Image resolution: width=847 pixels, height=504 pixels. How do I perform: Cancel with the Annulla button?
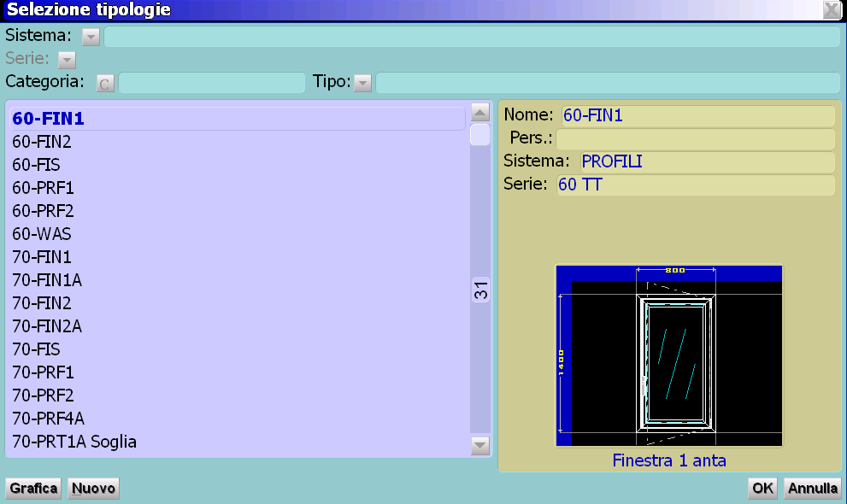click(813, 489)
